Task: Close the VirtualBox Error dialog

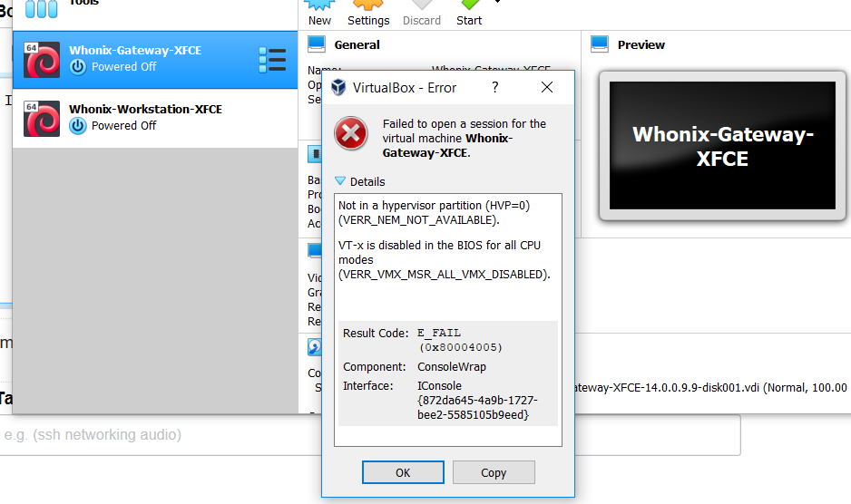Action: pyautogui.click(x=547, y=87)
